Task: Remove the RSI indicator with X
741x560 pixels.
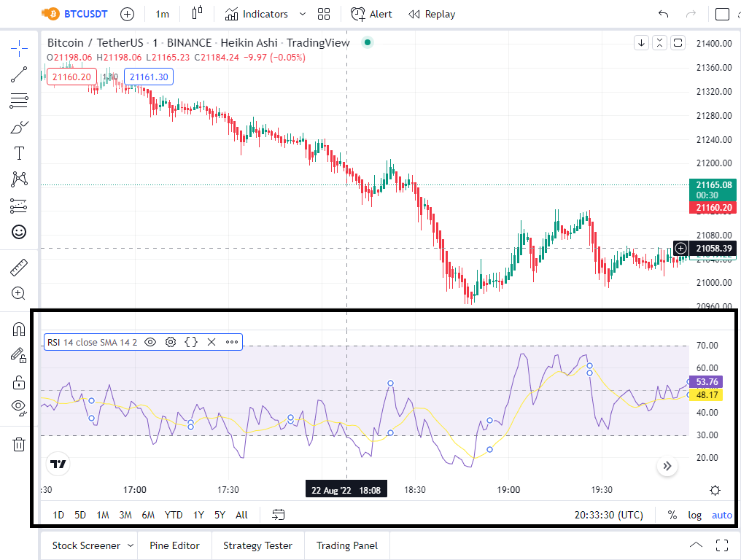Action: pyautogui.click(x=212, y=342)
